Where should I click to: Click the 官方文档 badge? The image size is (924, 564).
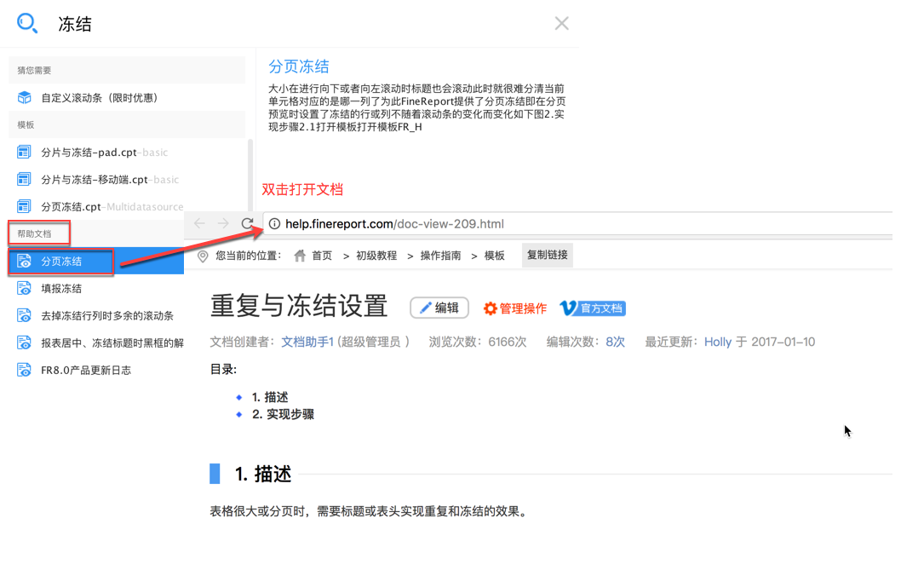593,308
